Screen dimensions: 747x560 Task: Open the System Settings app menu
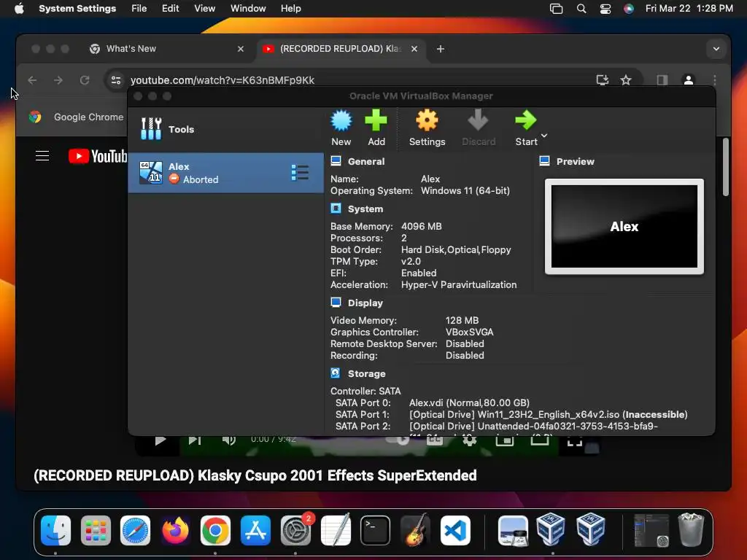click(x=77, y=9)
